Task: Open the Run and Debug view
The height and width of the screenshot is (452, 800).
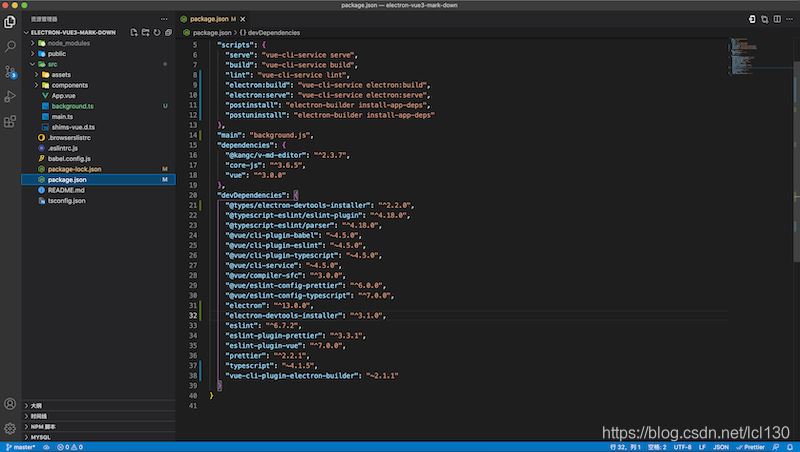Action: point(10,96)
